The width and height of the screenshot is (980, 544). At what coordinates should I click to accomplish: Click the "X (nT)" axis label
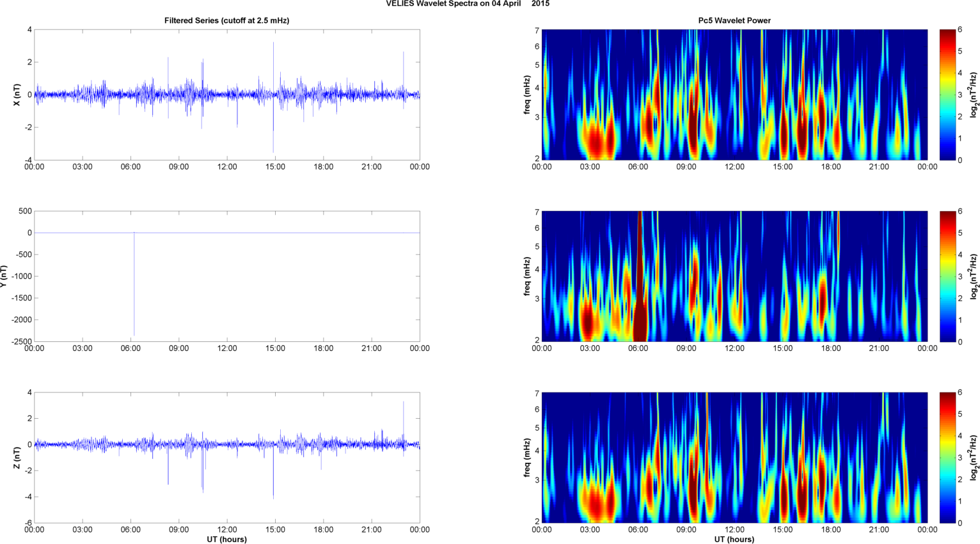click(17, 95)
